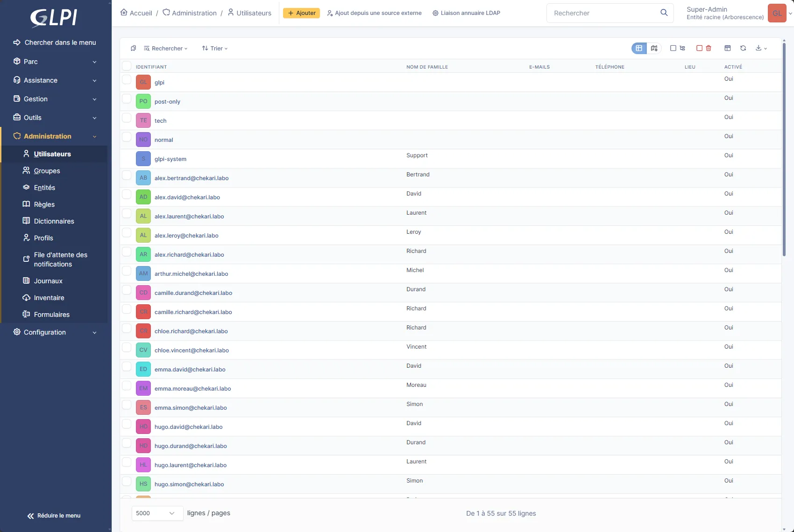The image size is (794, 532).
Task: Open the alex.bertrand@chekari.labo user link
Action: coord(191,178)
